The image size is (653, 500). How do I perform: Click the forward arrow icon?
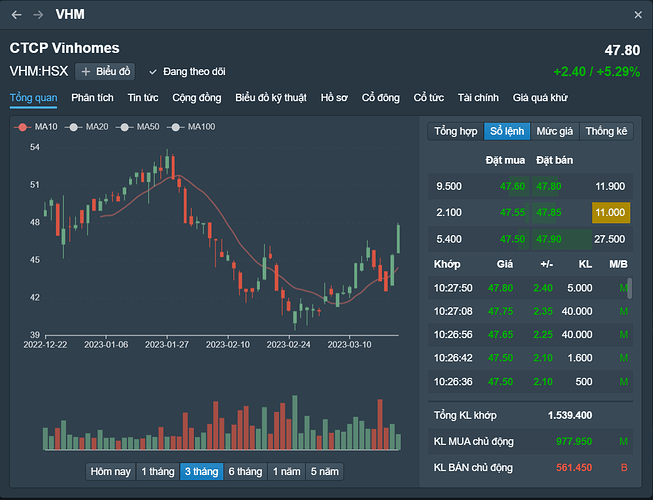point(38,15)
